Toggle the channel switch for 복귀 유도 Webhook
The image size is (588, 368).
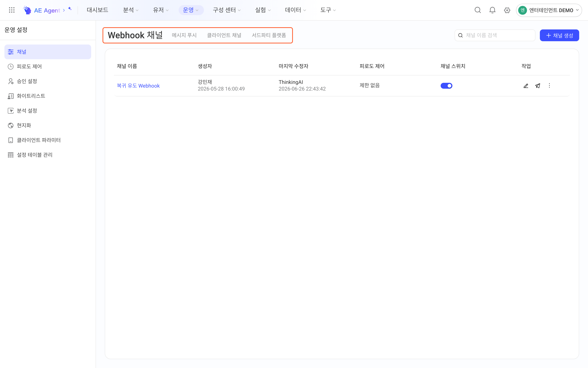446,86
